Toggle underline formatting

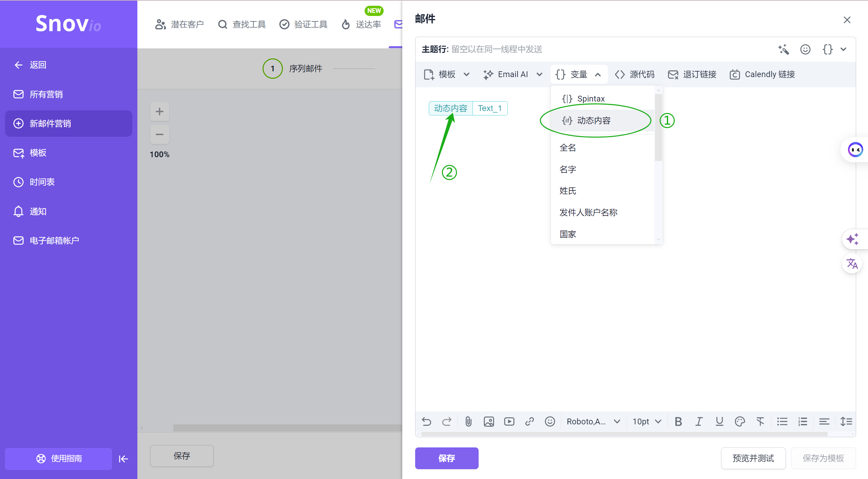point(719,421)
